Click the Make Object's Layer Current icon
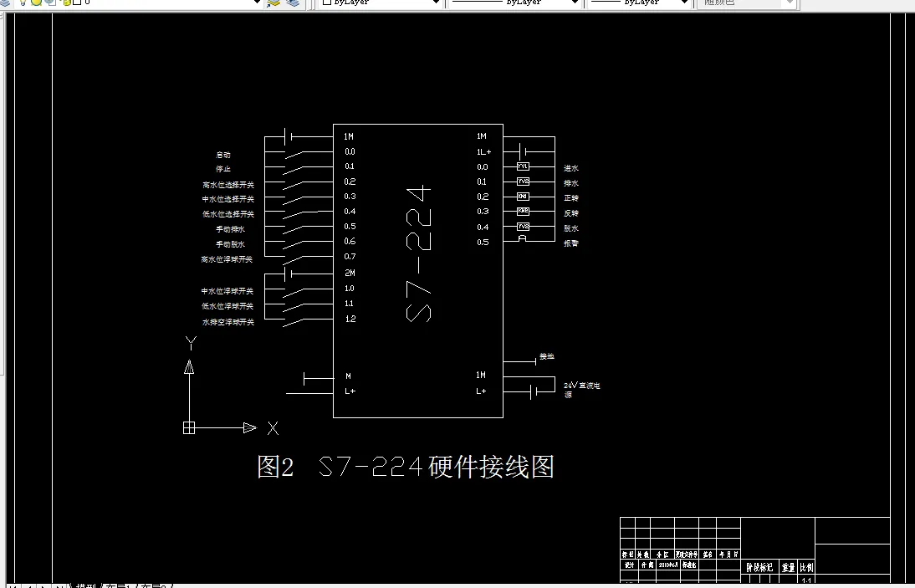Viewport: 915px width, 588px height. pyautogui.click(x=273, y=3)
